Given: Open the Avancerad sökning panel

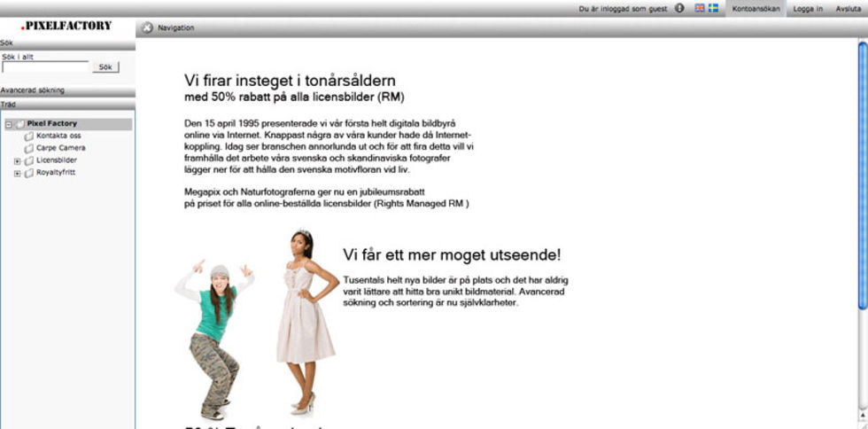Looking at the screenshot, I should pos(67,90).
